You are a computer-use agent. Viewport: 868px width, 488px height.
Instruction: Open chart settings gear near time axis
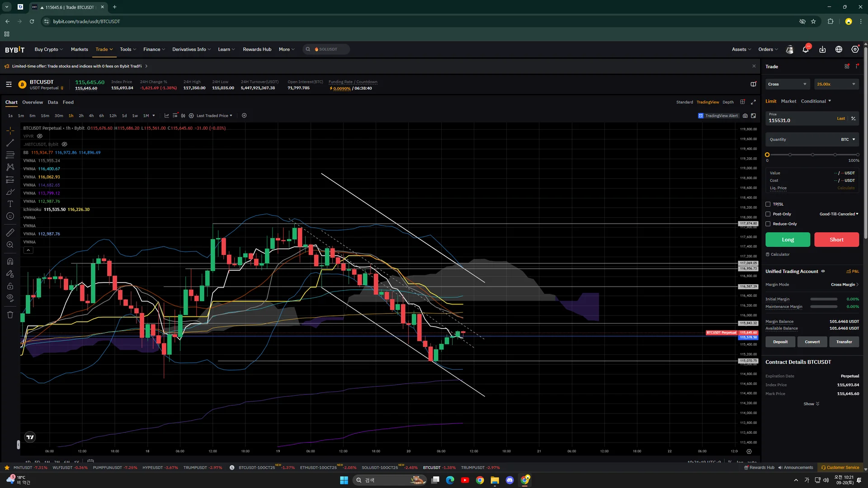[x=749, y=451]
